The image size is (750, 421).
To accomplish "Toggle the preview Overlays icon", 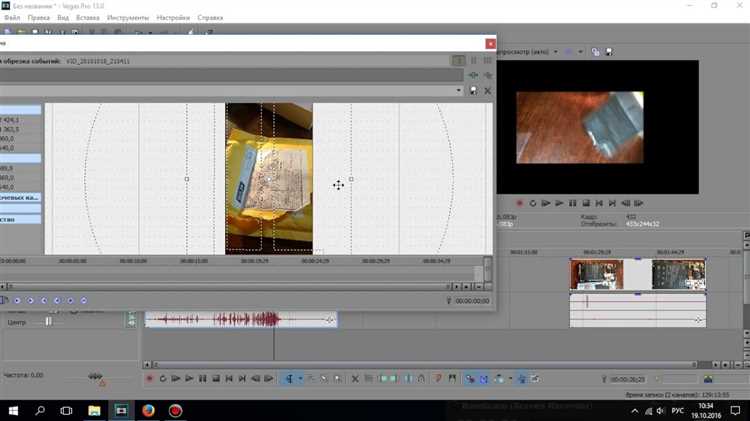I will point(569,52).
